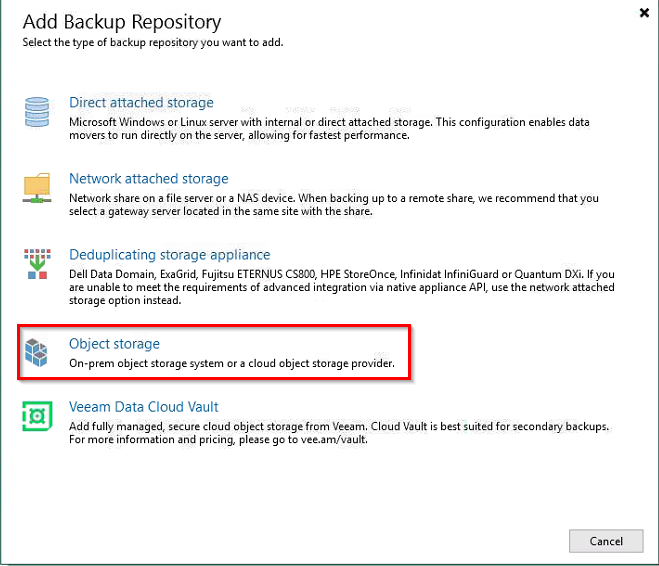Click the 'Add fully managed, secure cloud' description
Screen dimensions: 659x566
coord(339,433)
